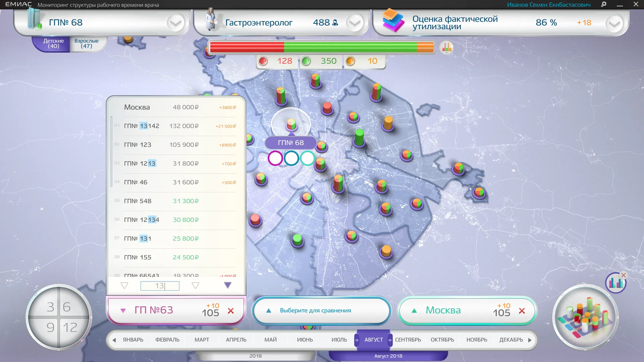Open bar chart icon beside utilization progress bar
644x362 pixels.
pos(446,48)
